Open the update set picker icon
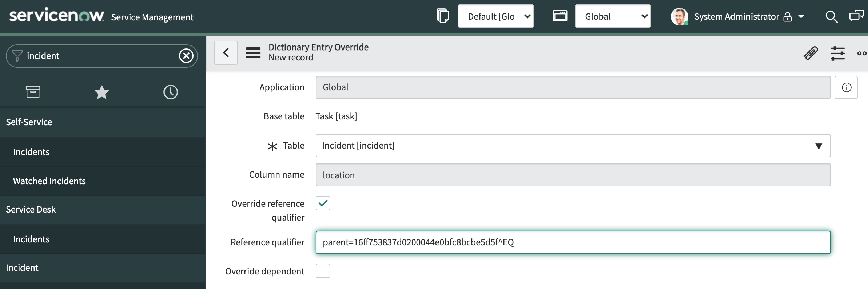This screenshot has width=868, height=289. (x=443, y=16)
